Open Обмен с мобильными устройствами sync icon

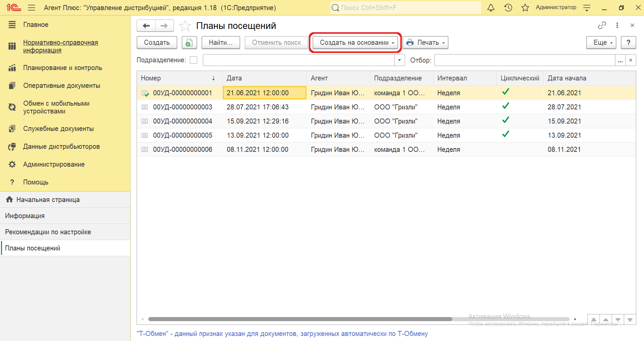[12, 107]
